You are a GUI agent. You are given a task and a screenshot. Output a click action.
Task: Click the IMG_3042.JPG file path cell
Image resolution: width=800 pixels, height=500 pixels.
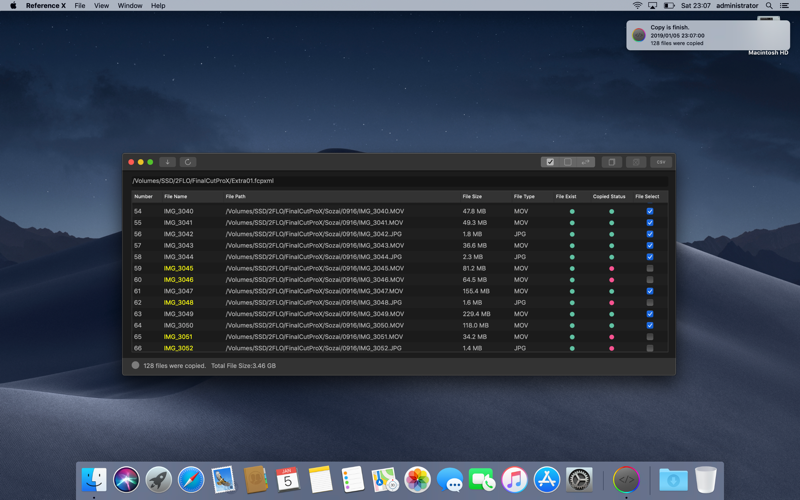coord(313,234)
